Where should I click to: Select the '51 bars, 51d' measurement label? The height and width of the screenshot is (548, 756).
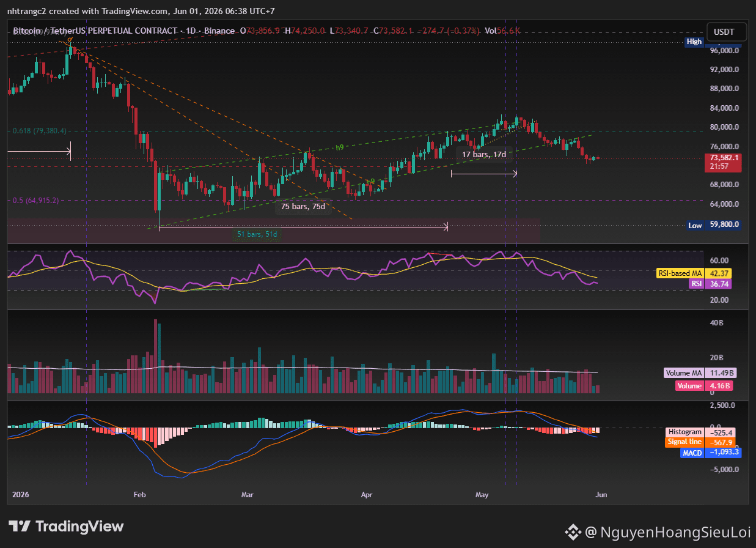(x=257, y=234)
